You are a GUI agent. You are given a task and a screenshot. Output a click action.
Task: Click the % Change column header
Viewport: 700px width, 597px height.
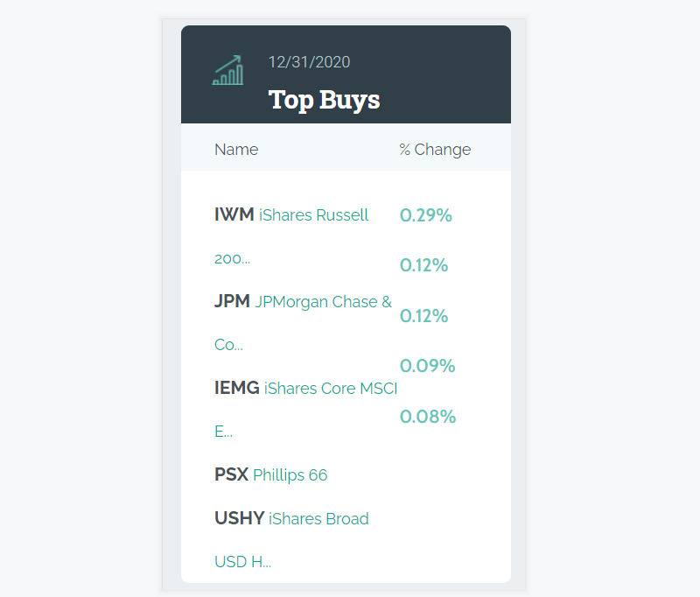point(435,150)
